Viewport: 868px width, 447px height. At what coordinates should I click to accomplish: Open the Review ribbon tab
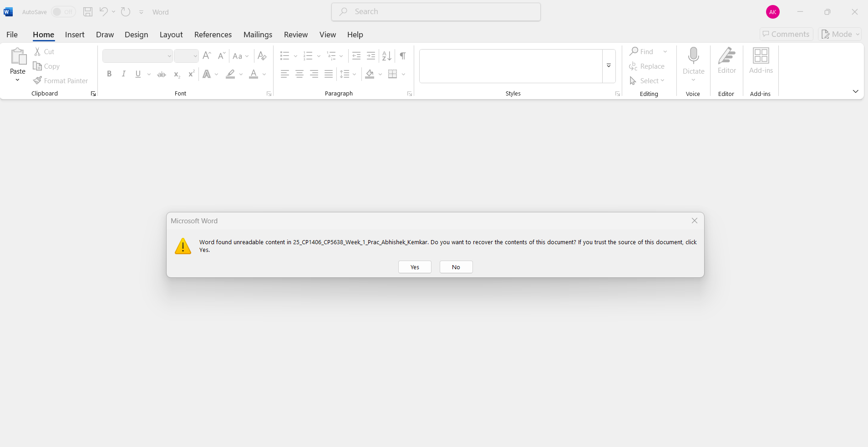(x=295, y=35)
